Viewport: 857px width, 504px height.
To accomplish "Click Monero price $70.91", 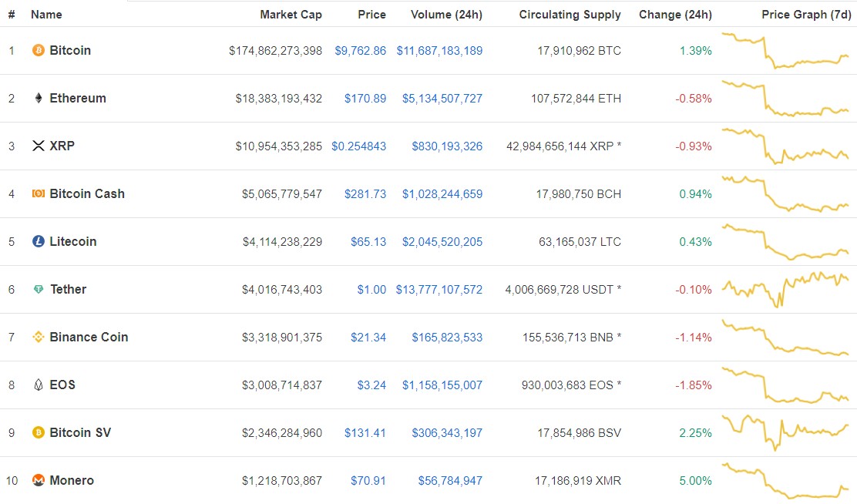I will click(x=368, y=480).
